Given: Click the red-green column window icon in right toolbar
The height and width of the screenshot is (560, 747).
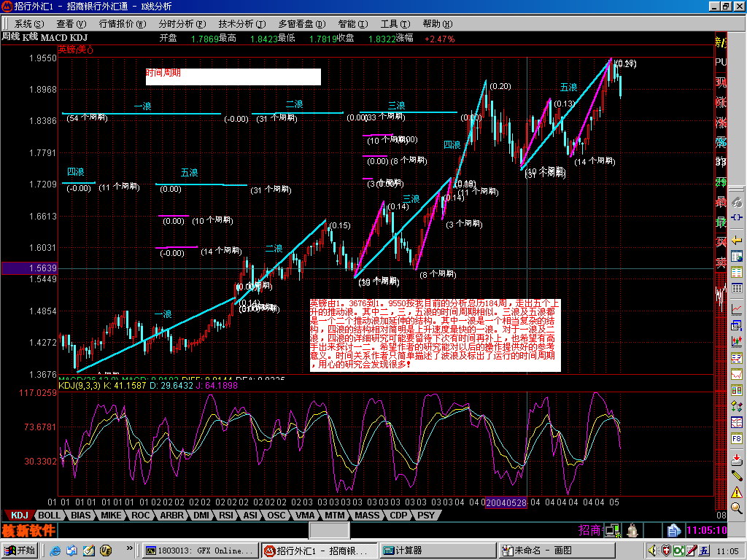Looking at the screenshot, I should pos(737,390).
